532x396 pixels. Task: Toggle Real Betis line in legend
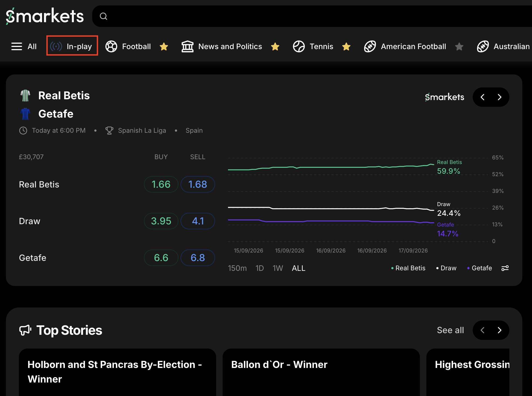(x=408, y=268)
